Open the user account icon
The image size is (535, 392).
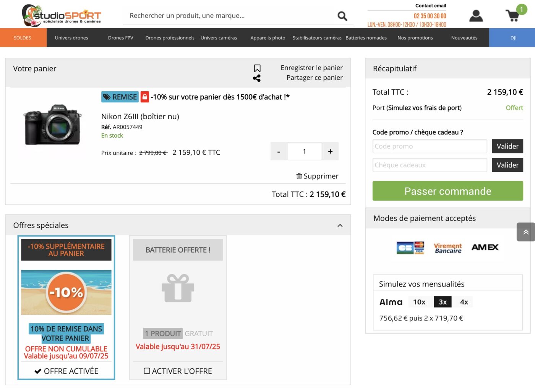(x=476, y=16)
